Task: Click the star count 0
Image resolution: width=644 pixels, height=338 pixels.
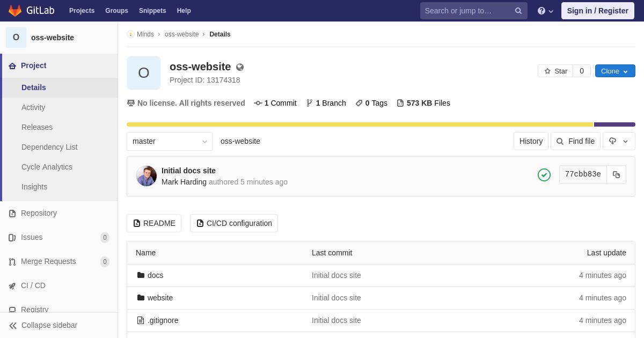Action: (582, 71)
